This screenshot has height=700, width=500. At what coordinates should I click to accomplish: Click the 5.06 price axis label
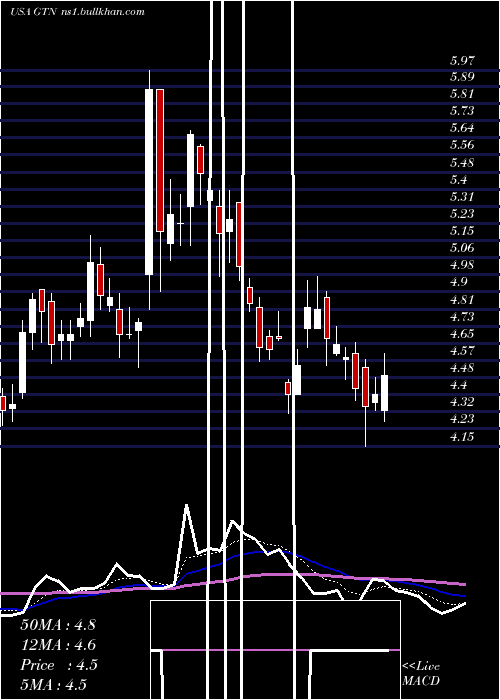[x=462, y=248]
